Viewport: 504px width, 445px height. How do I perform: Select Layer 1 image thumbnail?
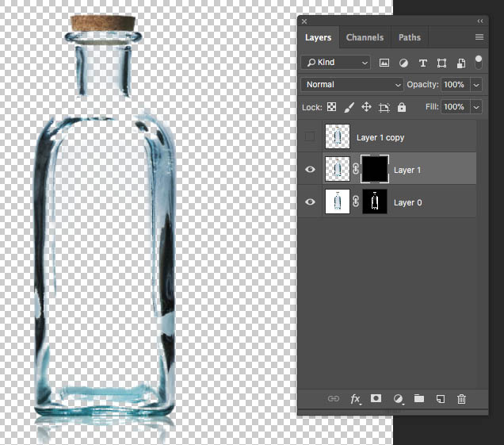point(338,169)
